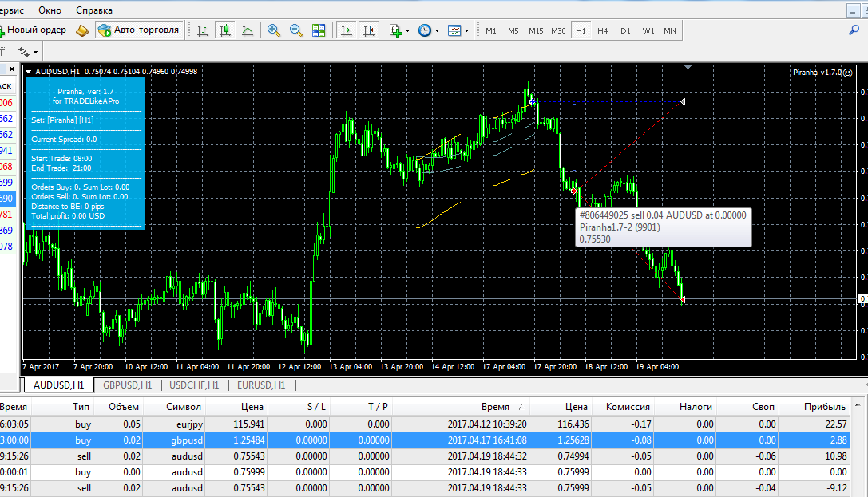Zoom in on the chart
The image size is (868, 497).
coord(273,30)
